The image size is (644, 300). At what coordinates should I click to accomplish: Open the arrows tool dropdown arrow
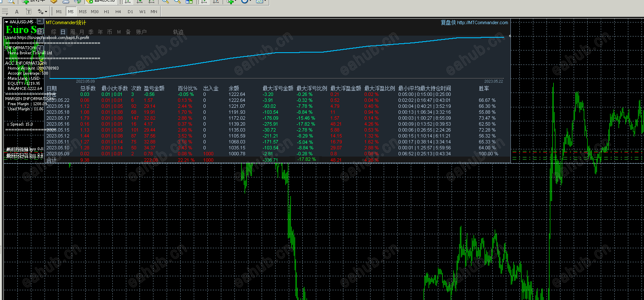(x=46, y=12)
